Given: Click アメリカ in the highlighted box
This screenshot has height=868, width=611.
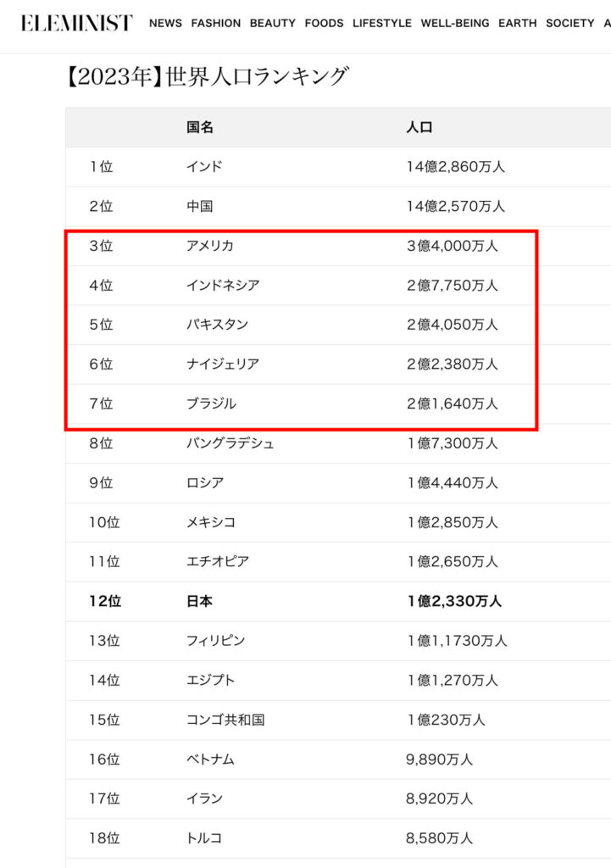Looking at the screenshot, I should pyautogui.click(x=209, y=246).
